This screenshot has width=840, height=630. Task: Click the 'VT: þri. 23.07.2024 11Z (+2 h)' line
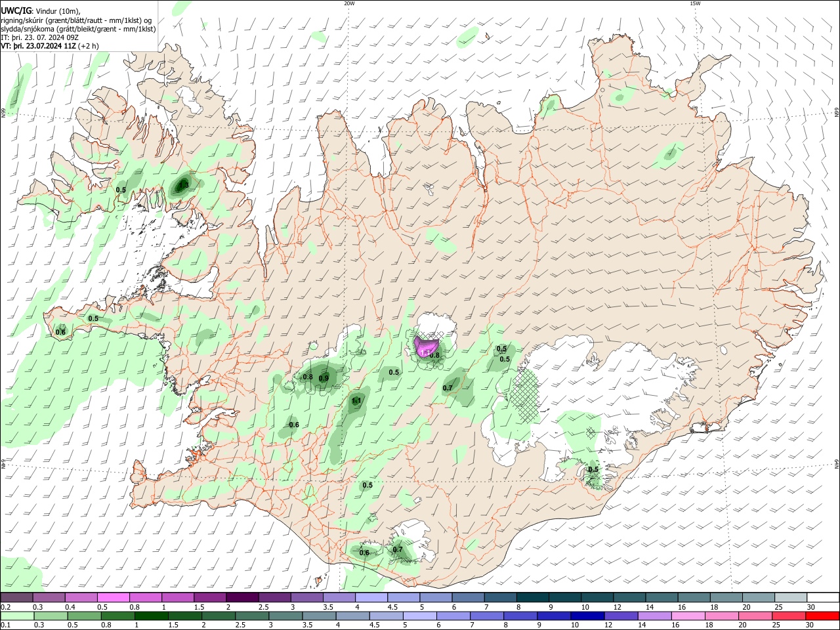tap(50, 46)
